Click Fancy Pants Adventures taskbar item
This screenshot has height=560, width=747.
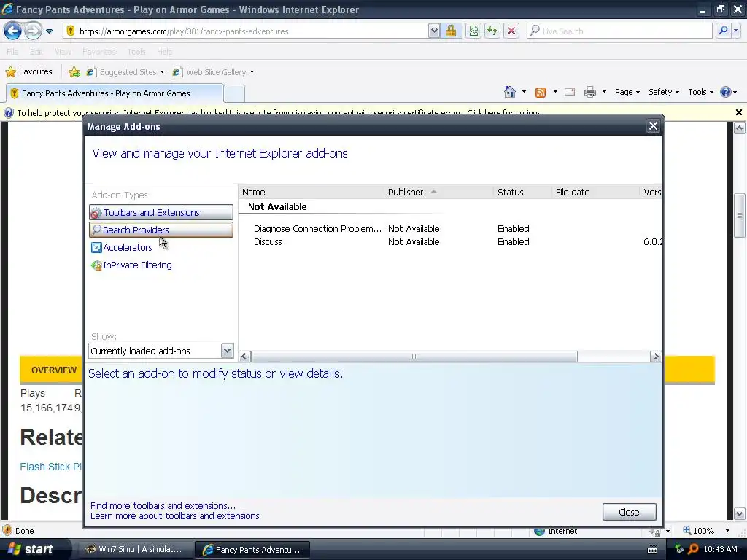pos(252,550)
